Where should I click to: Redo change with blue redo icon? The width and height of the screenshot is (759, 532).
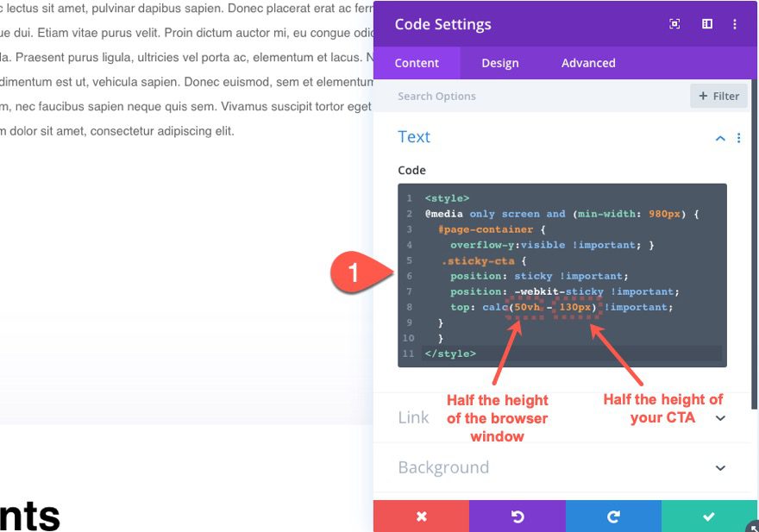point(613,516)
